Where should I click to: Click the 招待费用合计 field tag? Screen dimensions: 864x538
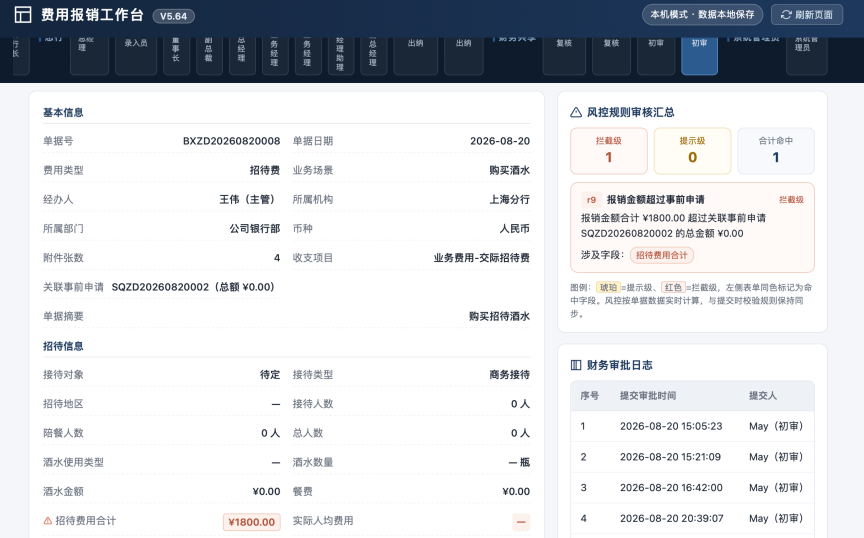tap(661, 255)
